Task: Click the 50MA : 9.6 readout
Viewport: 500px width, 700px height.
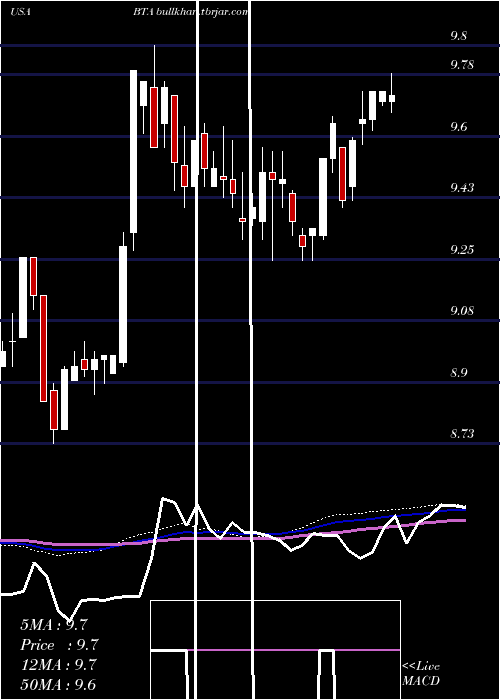Action: pos(58,685)
